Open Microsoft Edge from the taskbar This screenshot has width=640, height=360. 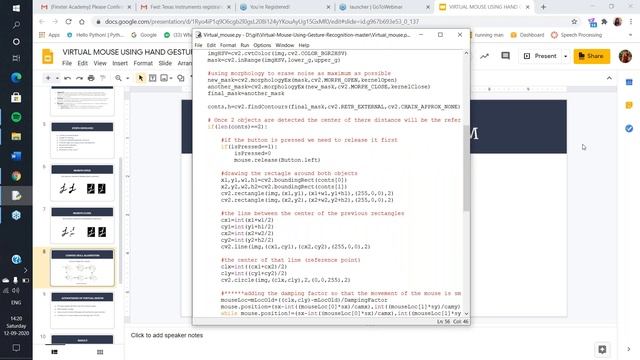coord(16,78)
